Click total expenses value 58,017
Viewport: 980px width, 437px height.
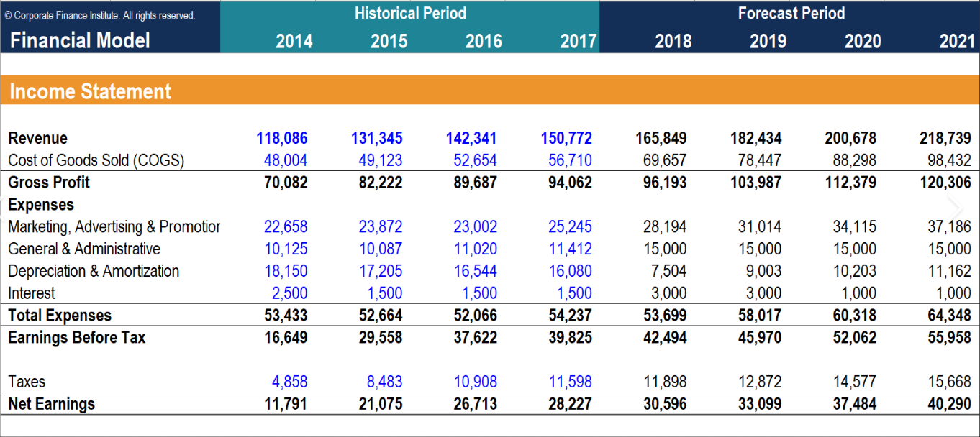[760, 316]
